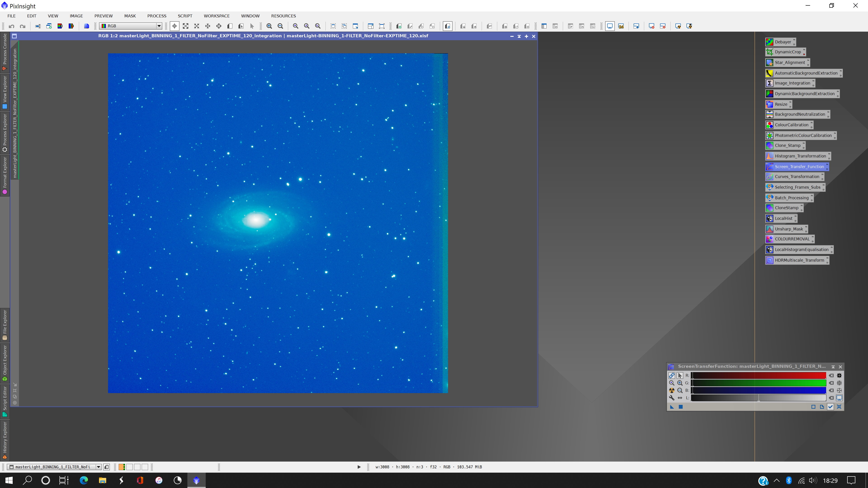Open the masterLight view selector dropdown
This screenshot has height=488, width=868.
54,467
